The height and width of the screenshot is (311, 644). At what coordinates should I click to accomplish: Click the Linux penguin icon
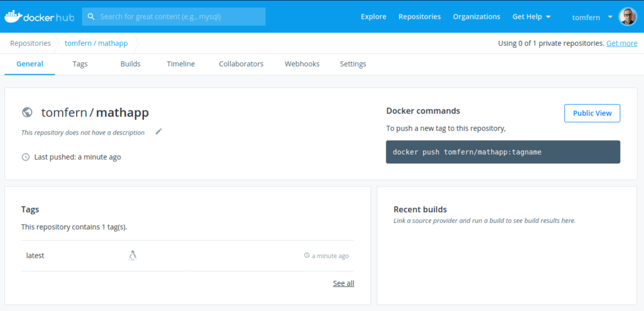click(x=132, y=256)
